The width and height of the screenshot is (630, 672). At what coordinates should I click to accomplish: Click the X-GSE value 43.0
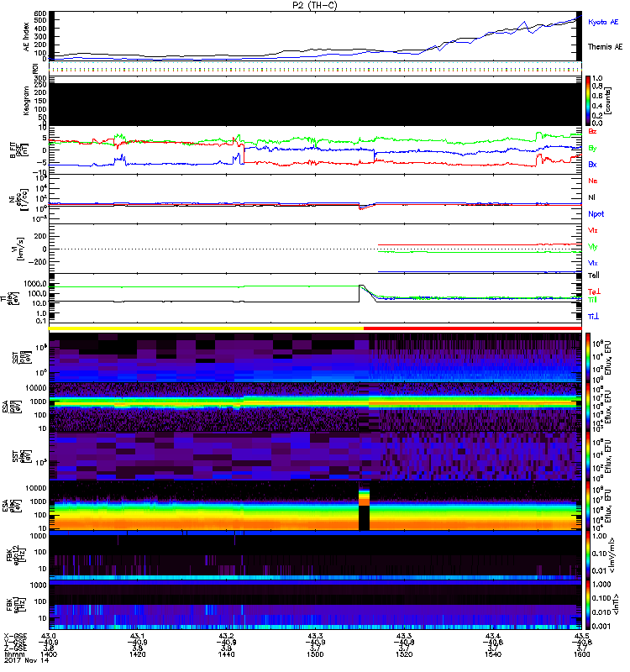49,636
